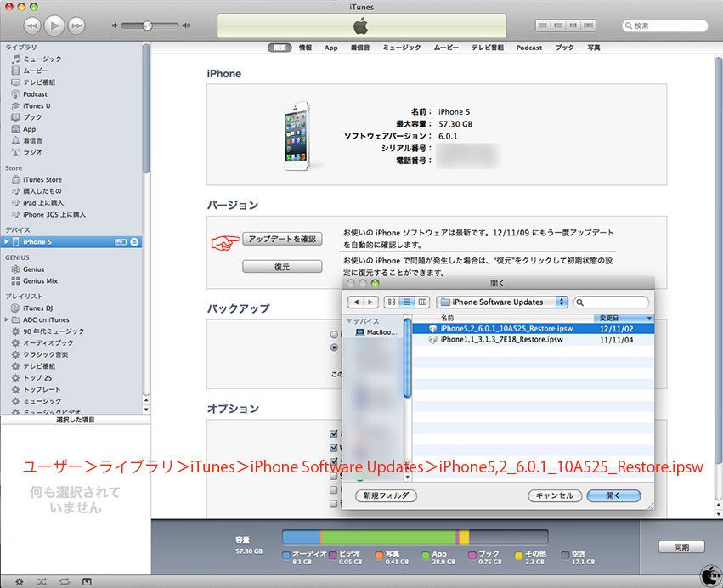Toggle 変更日 column sort arrow
The width and height of the screenshot is (723, 588).
[x=649, y=318]
